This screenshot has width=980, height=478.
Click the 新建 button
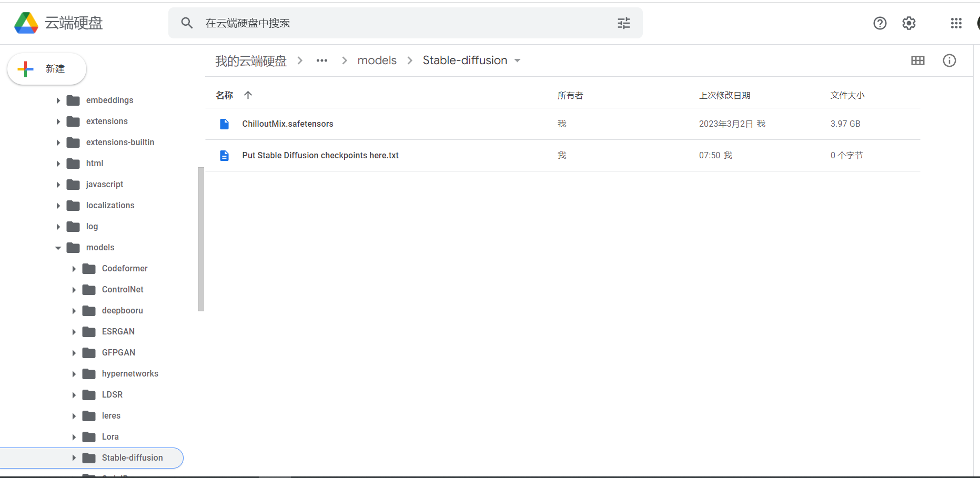(x=46, y=68)
